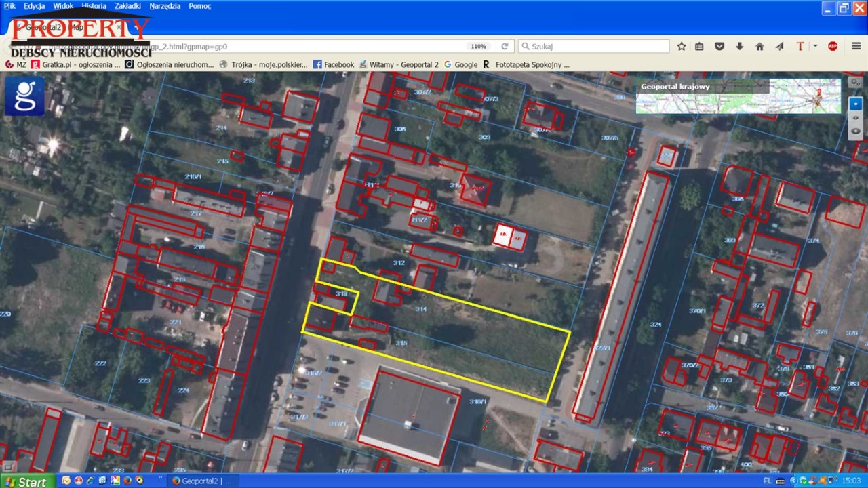Launch the red round quick launch icon
The image size is (868, 488).
(x=79, y=481)
